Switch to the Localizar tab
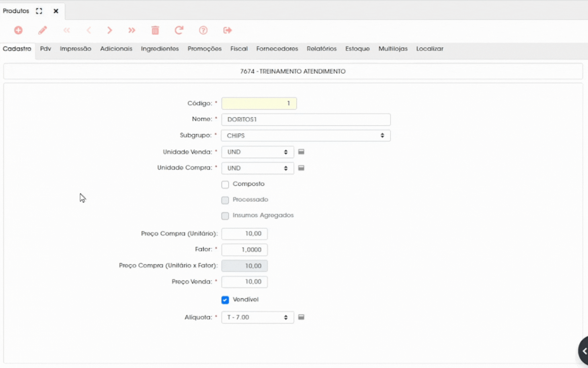 click(430, 49)
